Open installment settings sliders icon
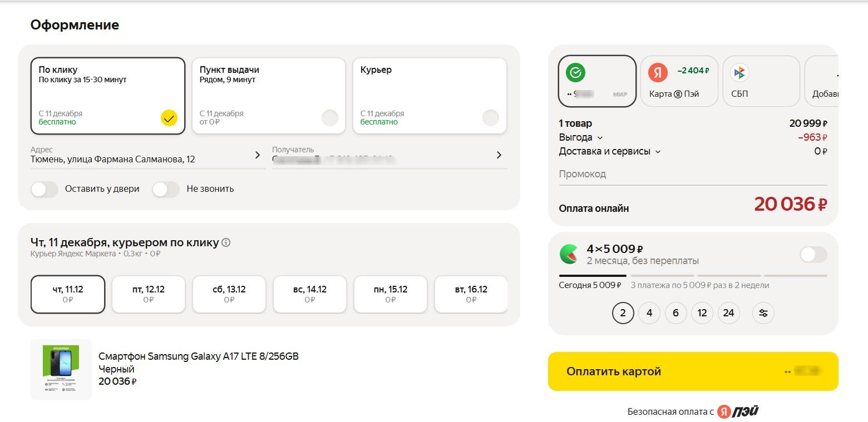The height and width of the screenshot is (422, 868). click(763, 313)
